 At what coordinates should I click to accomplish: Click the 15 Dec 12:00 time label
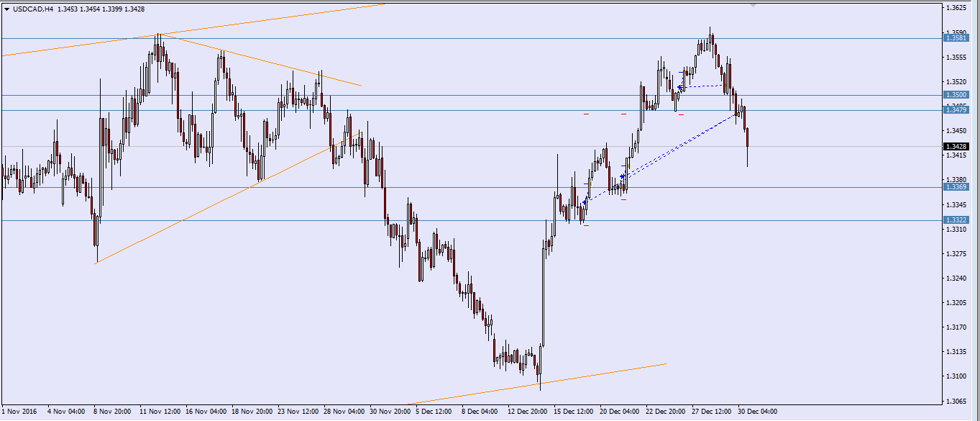coord(573,412)
